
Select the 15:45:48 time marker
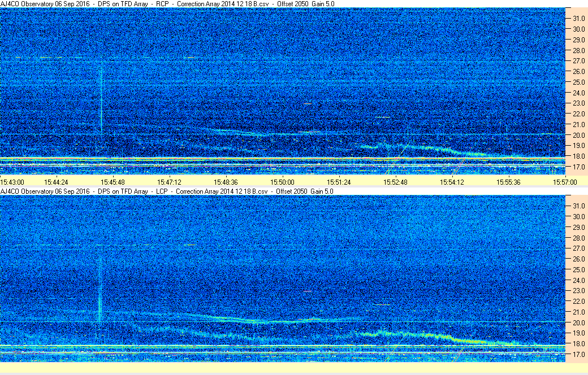pos(113,182)
